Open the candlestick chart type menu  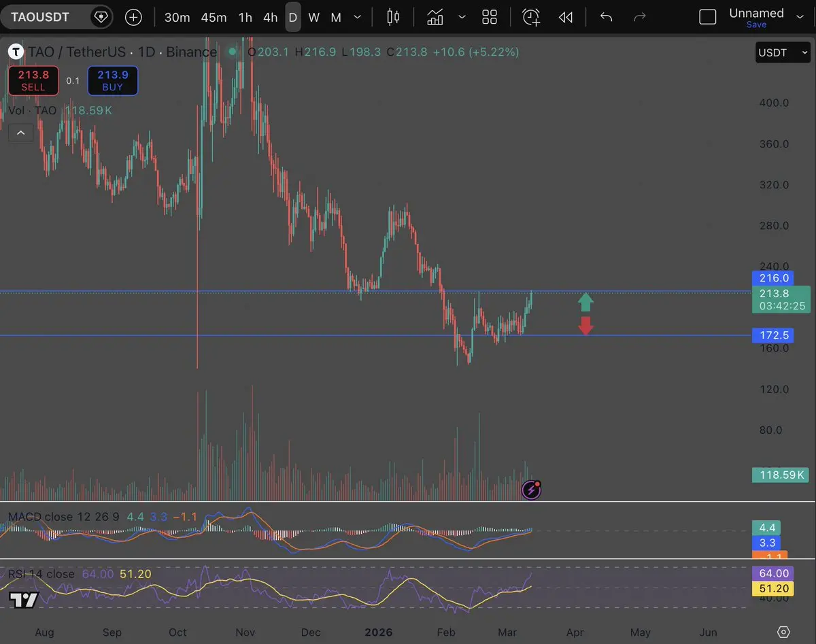393,17
